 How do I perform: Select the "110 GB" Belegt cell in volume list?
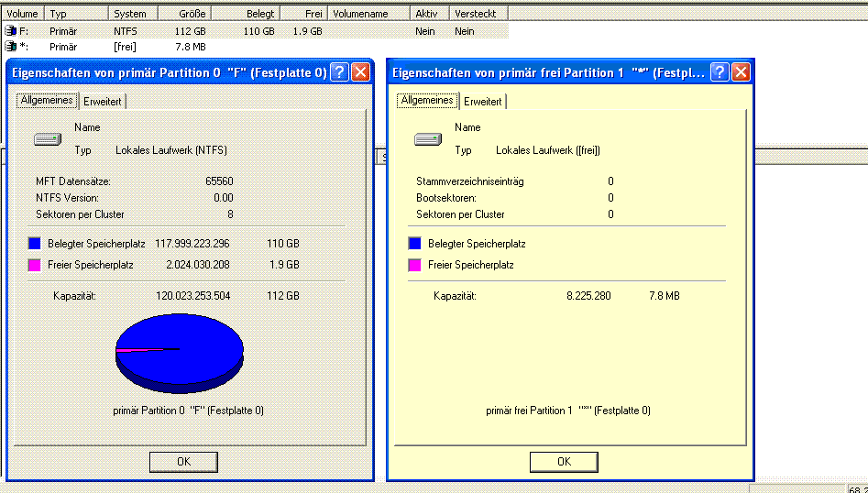[x=259, y=31]
